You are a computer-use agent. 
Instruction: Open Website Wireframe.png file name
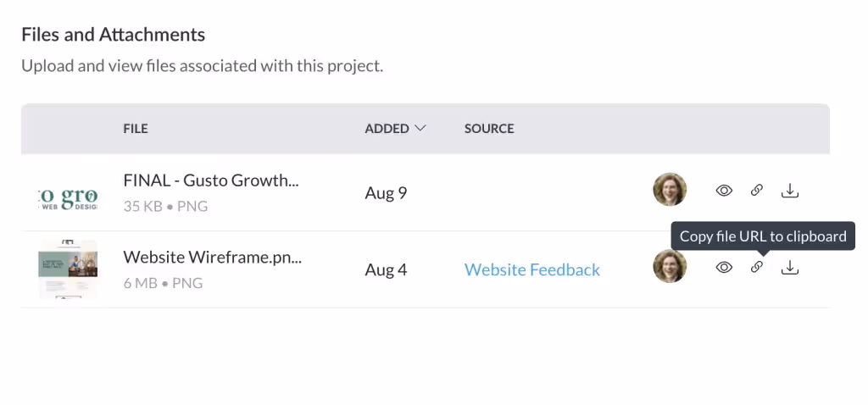click(x=211, y=257)
